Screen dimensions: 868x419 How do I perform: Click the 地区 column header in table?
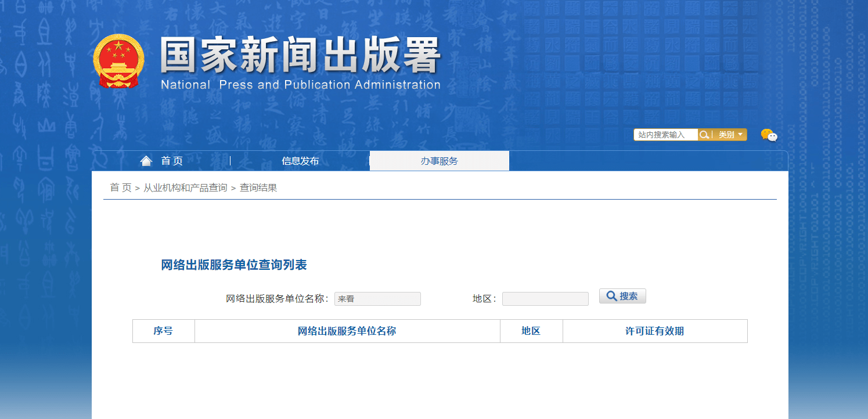[x=531, y=331]
